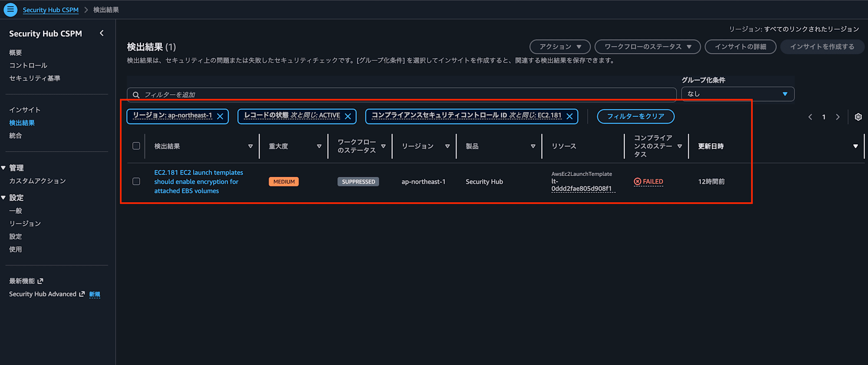Open 使用 in sidebar

tap(16, 249)
